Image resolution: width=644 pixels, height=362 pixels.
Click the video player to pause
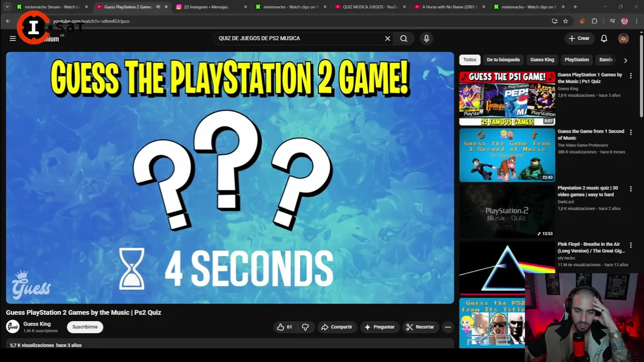coord(230,177)
